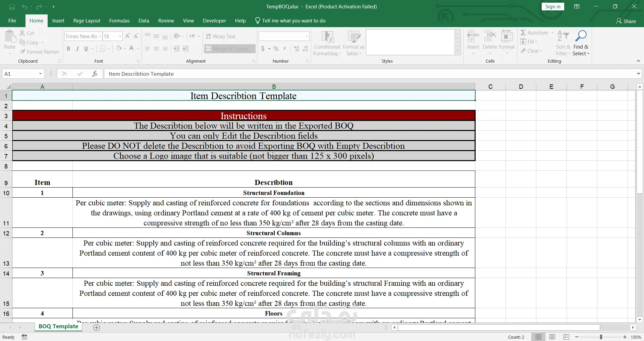The image size is (644, 341).
Task: Click the Share button
Action: pyautogui.click(x=626, y=21)
